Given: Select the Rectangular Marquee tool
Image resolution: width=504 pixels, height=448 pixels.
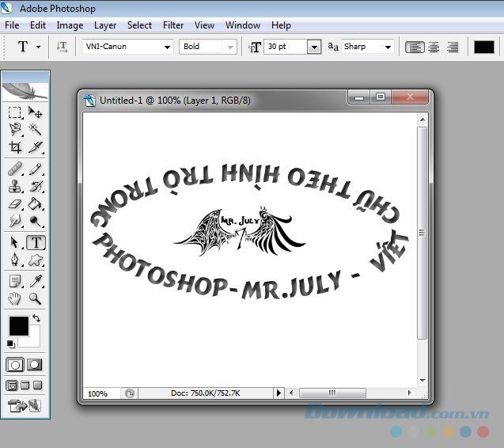Looking at the screenshot, I should coord(15,112).
